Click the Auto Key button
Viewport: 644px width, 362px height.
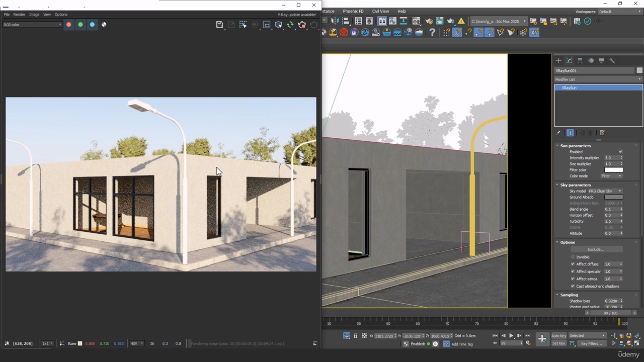pyautogui.click(x=558, y=336)
